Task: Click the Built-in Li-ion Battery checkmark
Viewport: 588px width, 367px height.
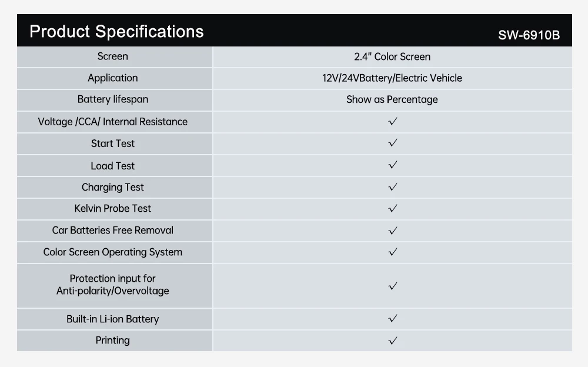Action: pyautogui.click(x=393, y=319)
